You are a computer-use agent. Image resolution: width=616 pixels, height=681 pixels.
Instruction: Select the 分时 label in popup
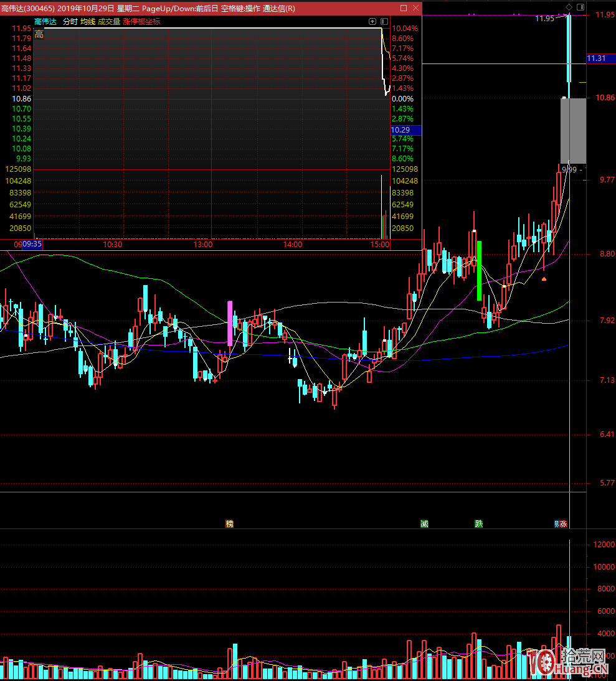[x=70, y=21]
